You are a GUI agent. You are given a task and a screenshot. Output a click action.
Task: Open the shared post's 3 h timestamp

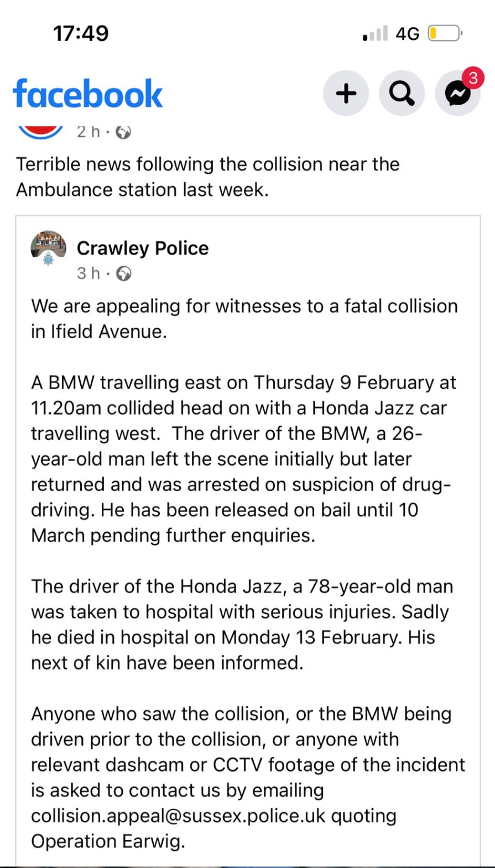[x=88, y=273]
